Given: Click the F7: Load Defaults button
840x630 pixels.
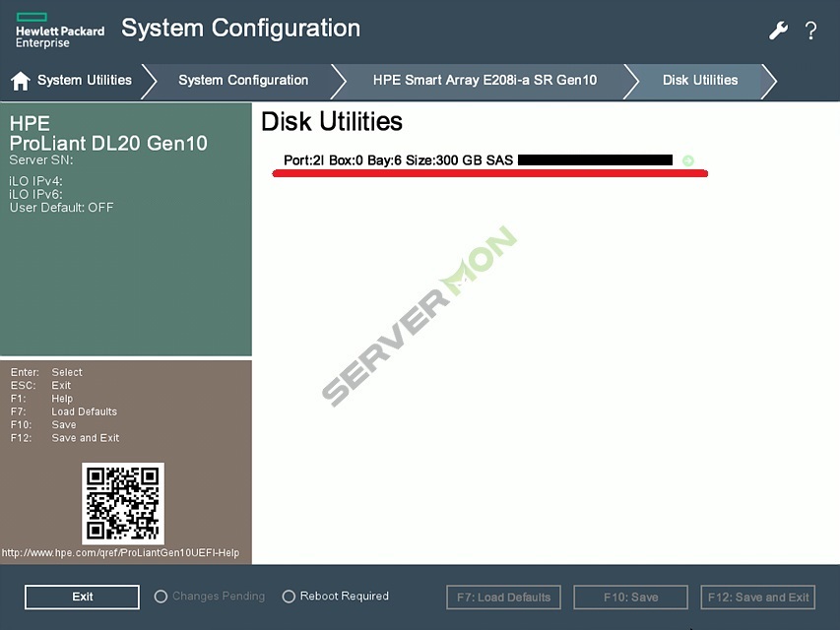Looking at the screenshot, I should pos(503,598).
